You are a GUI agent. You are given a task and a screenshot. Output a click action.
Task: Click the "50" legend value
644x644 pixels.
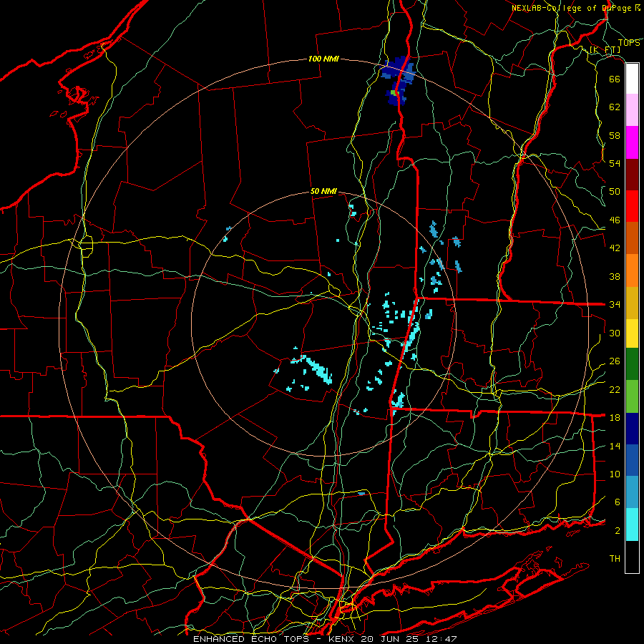click(615, 192)
